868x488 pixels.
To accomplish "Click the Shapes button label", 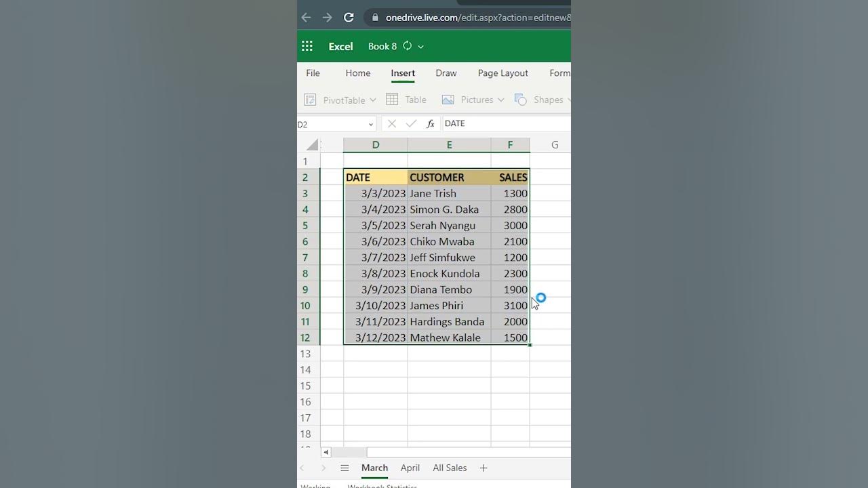I will tap(548, 100).
